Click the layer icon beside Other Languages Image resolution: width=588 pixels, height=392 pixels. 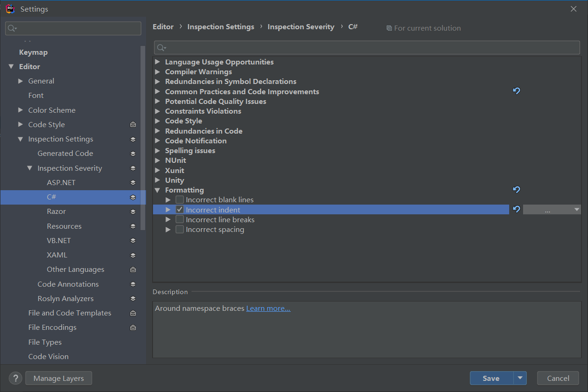(133, 270)
